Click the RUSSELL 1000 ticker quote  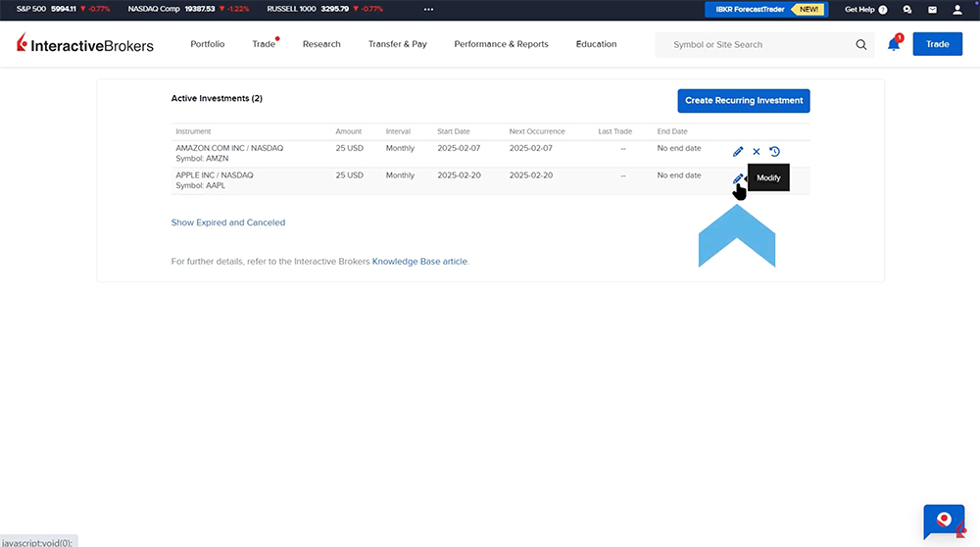(325, 10)
